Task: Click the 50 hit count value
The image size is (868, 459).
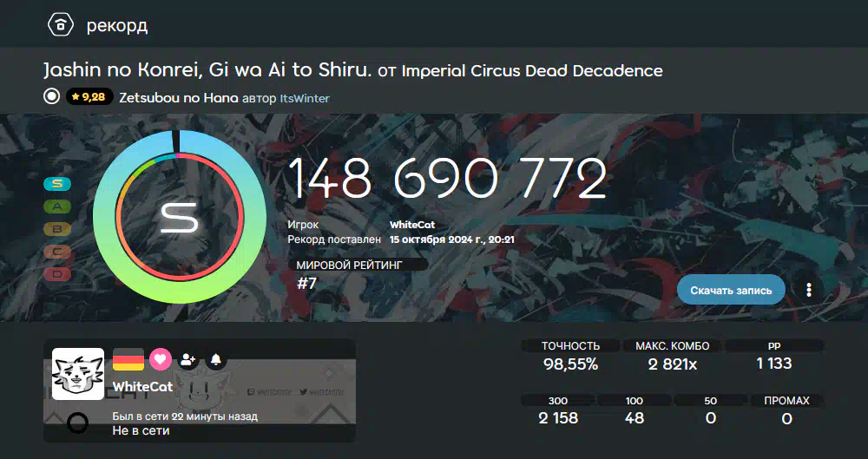Action: (710, 417)
